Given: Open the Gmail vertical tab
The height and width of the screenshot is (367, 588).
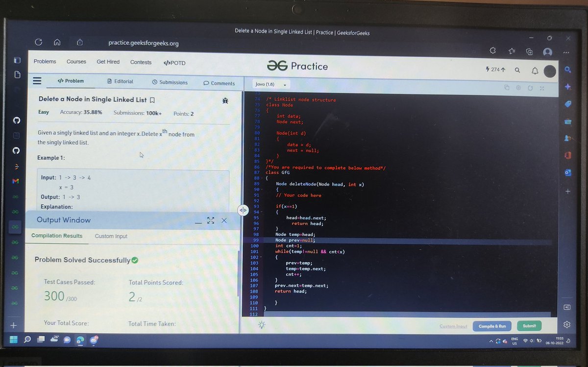Looking at the screenshot, I should click(16, 181).
